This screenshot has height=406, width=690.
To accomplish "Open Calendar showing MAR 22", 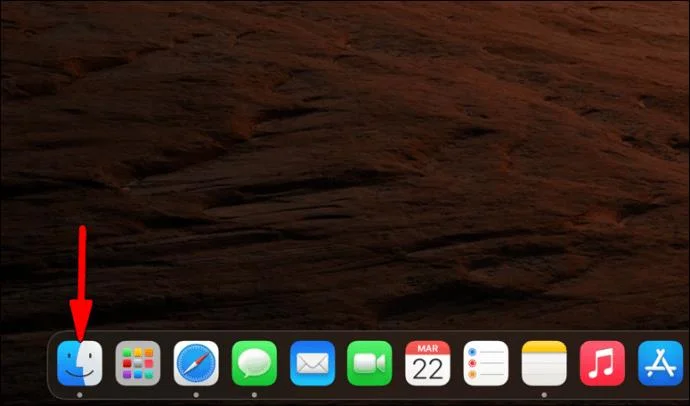I will pyautogui.click(x=427, y=363).
